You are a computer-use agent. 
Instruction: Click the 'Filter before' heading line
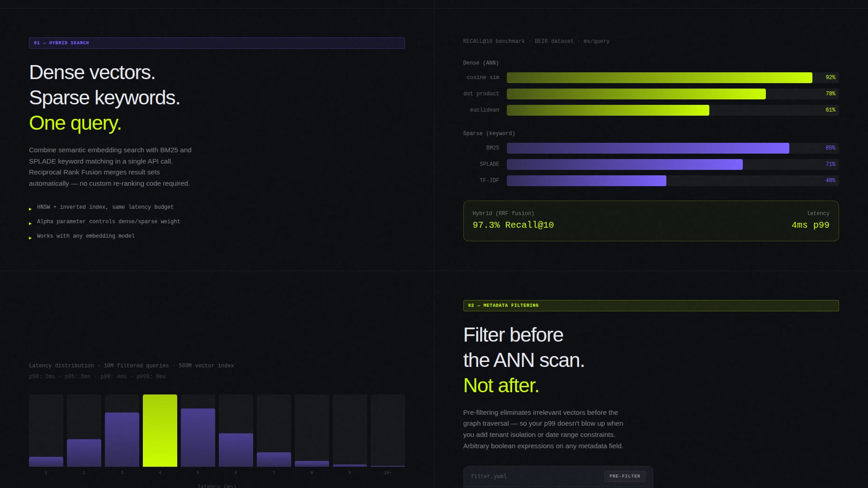pos(513,335)
